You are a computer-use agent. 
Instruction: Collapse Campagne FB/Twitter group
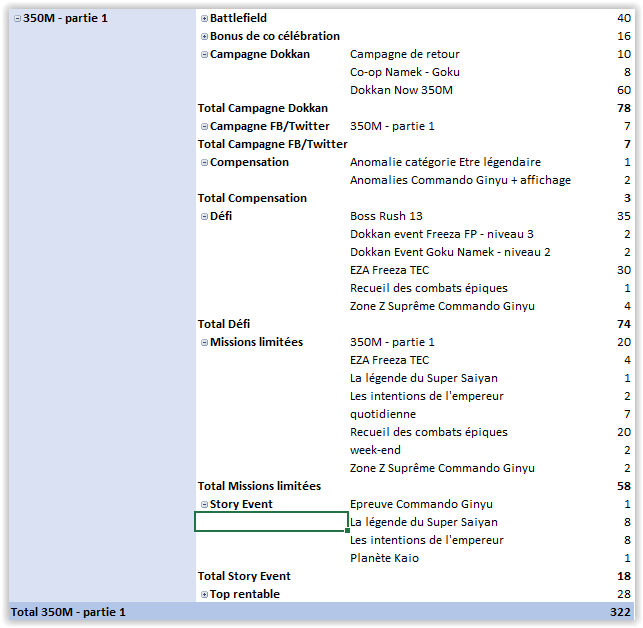tap(204, 126)
